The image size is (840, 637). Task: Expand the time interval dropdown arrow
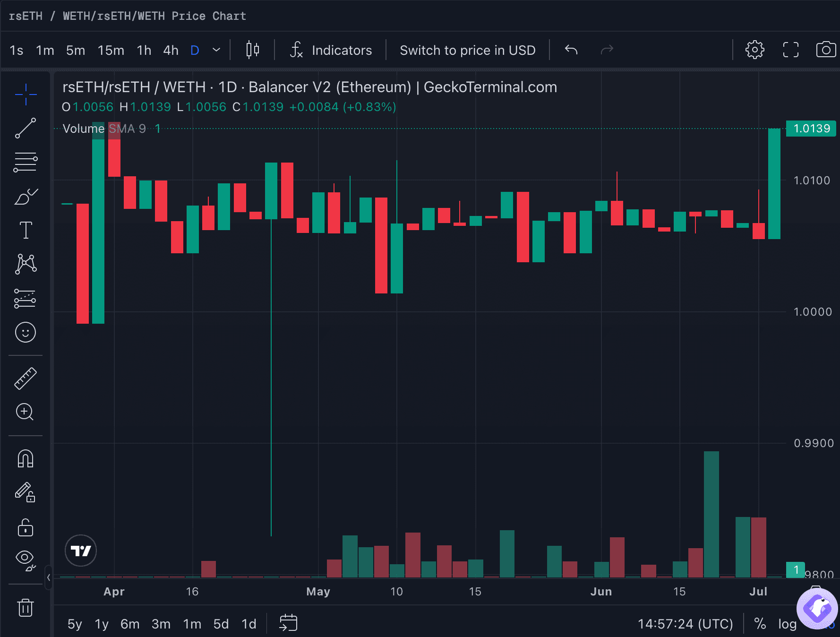216,50
